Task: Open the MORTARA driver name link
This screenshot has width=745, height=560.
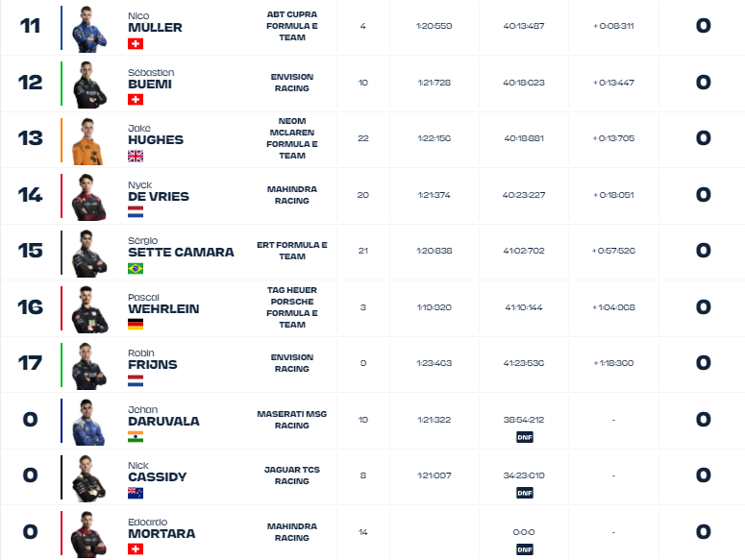Action: [x=161, y=534]
